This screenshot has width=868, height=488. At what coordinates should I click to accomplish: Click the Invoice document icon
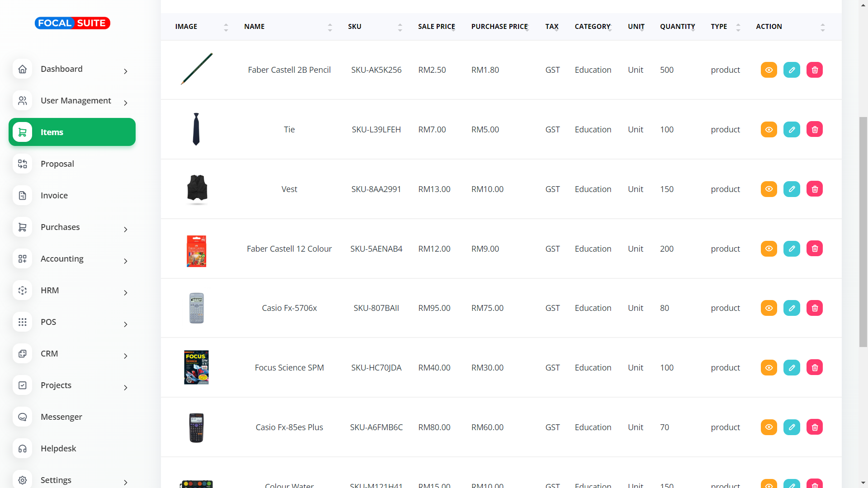point(22,196)
